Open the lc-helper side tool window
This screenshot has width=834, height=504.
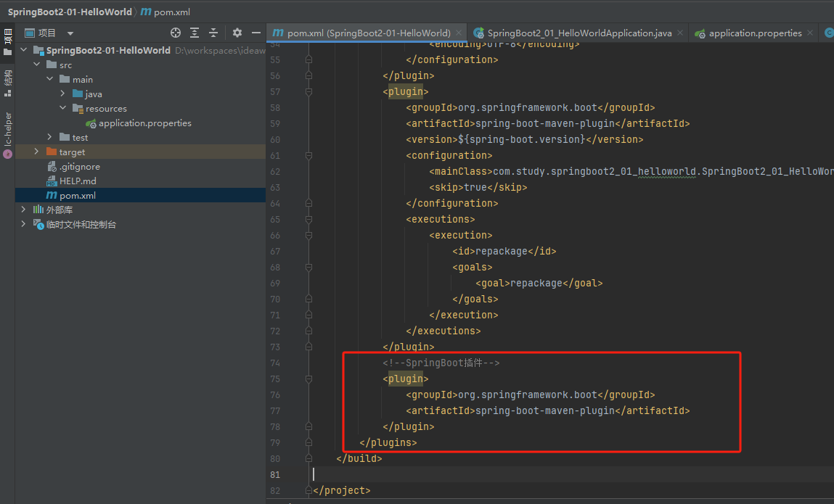7,135
